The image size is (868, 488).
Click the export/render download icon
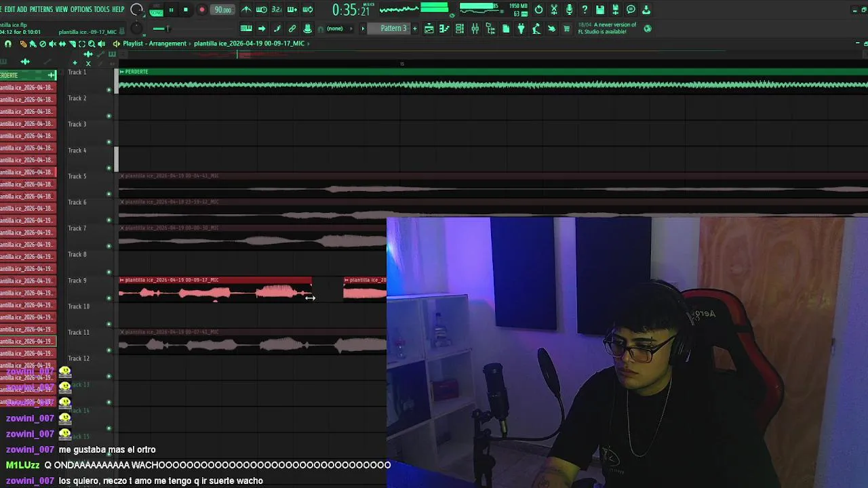646,9
